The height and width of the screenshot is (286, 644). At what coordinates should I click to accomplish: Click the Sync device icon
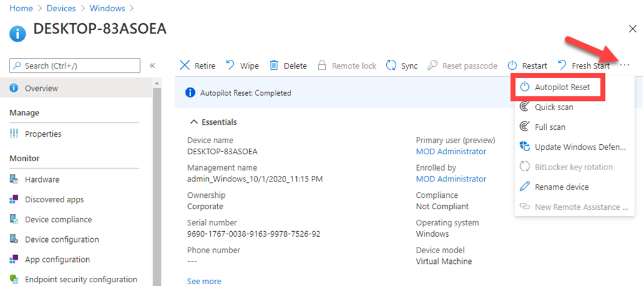click(391, 66)
